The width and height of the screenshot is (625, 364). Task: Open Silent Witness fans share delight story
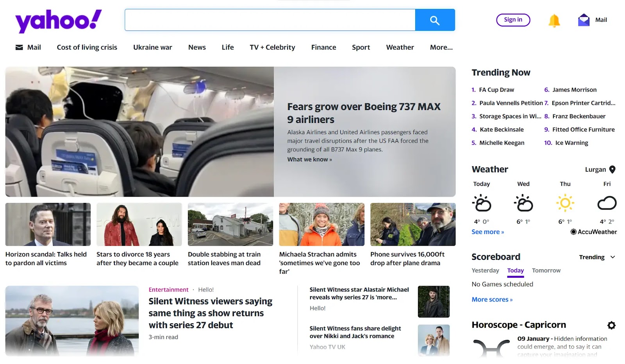coord(355,332)
